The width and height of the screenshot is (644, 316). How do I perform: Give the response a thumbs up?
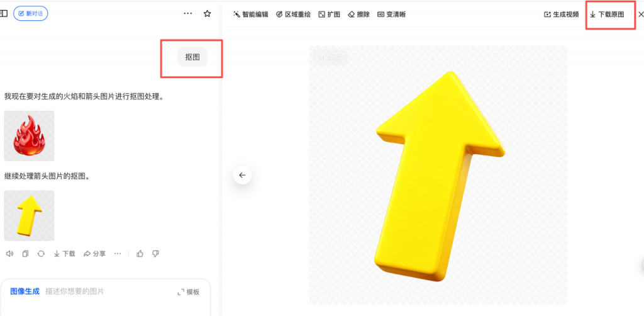tap(140, 254)
